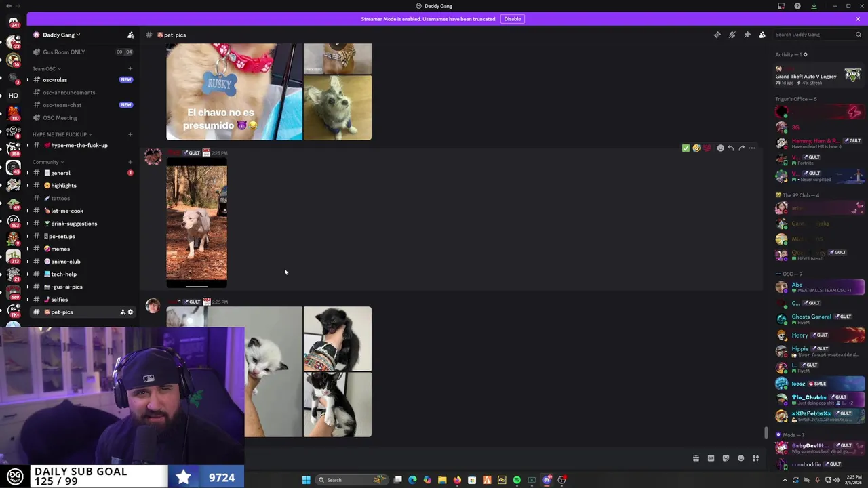Forward the hovered message
Screen dimensions: 868x488
tap(742, 148)
